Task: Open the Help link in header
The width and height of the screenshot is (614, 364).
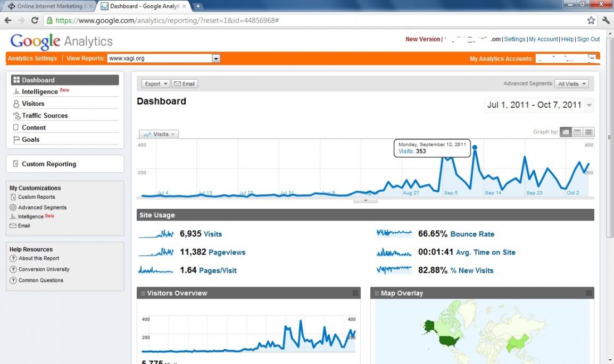Action: pos(567,39)
